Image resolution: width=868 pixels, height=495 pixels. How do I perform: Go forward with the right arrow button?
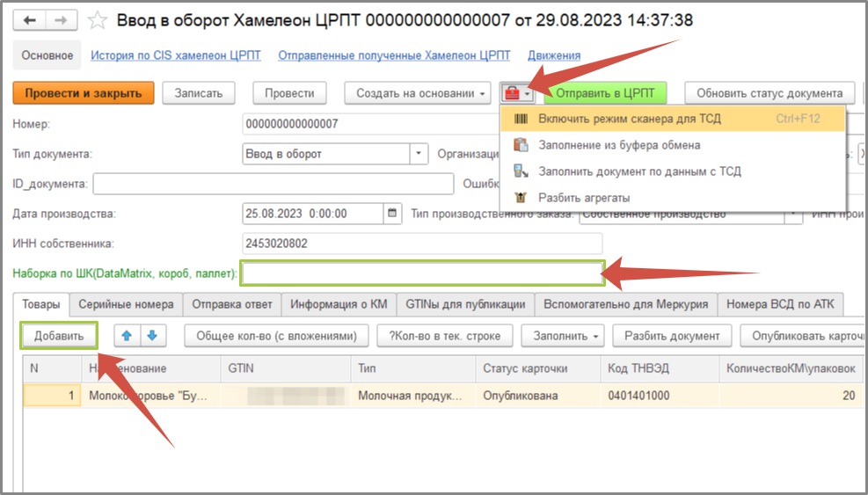click(62, 21)
